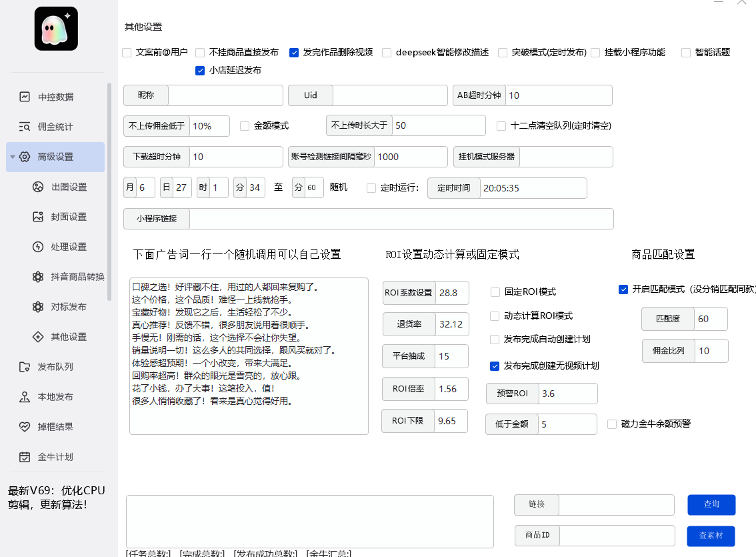The image size is (756, 557).
Task: Click the 发布队列 folder icon
Action: click(x=25, y=367)
